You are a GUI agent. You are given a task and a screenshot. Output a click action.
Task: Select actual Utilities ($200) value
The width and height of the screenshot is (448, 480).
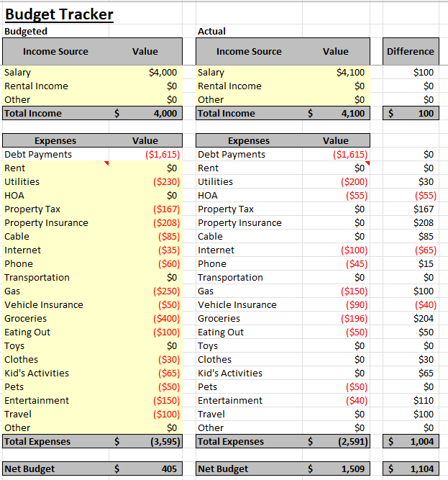point(354,182)
